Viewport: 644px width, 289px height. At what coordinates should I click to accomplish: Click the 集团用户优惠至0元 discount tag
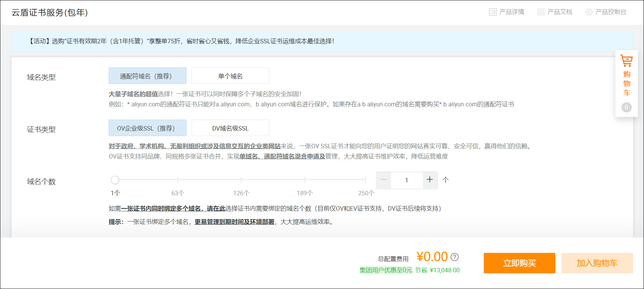(386, 270)
